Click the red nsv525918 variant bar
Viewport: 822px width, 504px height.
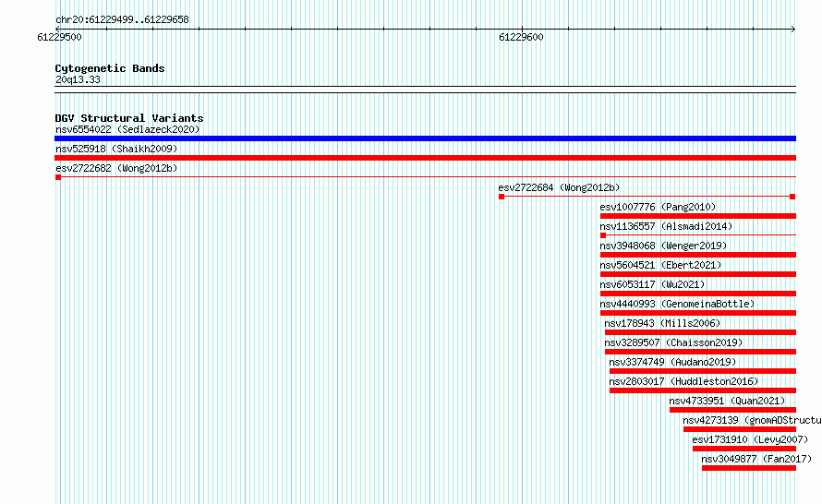tap(425, 158)
